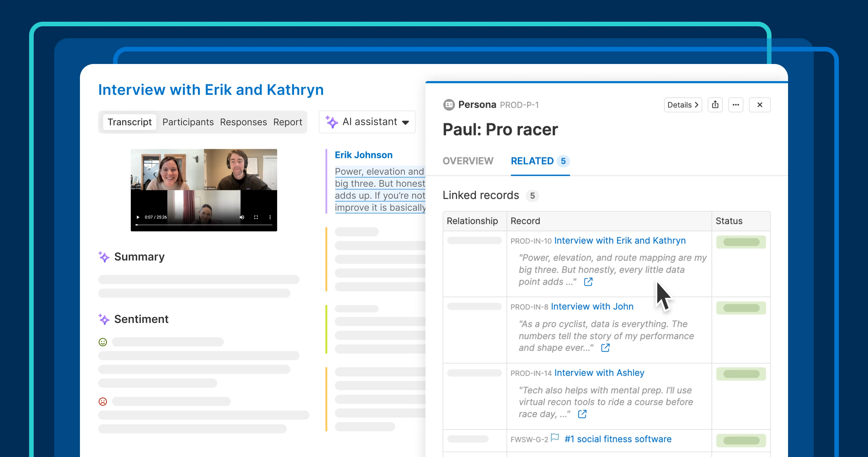Open the video player's three-dot options menu

[x=270, y=217]
